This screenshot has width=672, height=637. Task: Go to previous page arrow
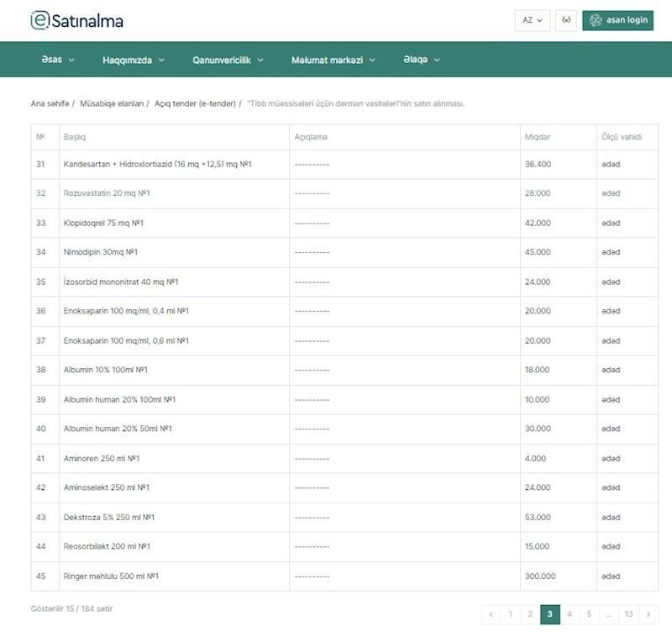491,614
